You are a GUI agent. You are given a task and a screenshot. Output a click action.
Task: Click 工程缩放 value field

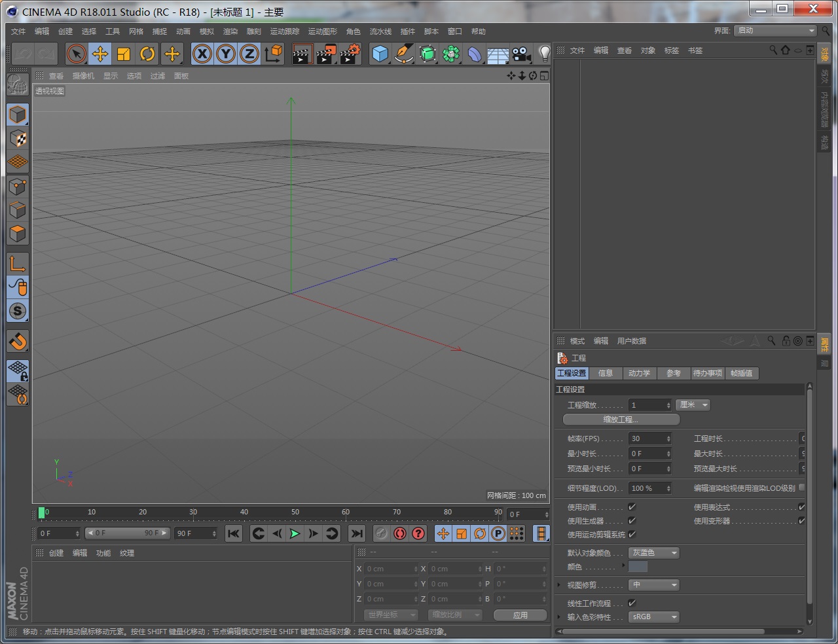(x=649, y=405)
